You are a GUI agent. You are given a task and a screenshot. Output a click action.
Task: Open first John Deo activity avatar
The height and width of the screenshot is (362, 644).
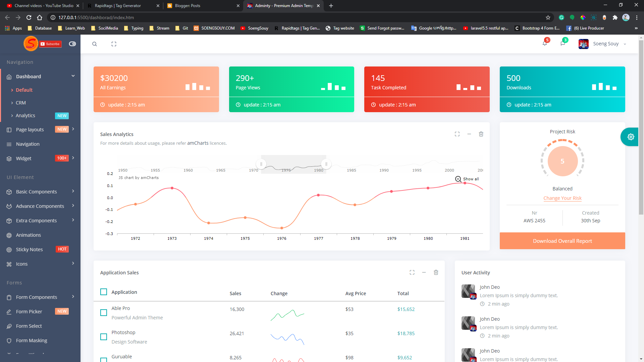click(469, 291)
